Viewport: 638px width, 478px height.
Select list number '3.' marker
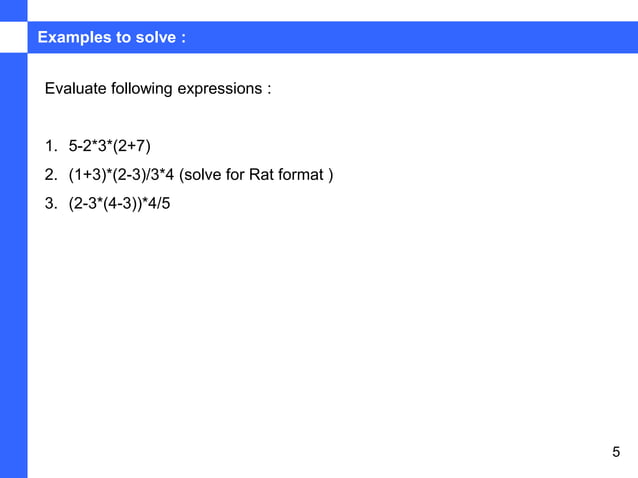coord(51,203)
